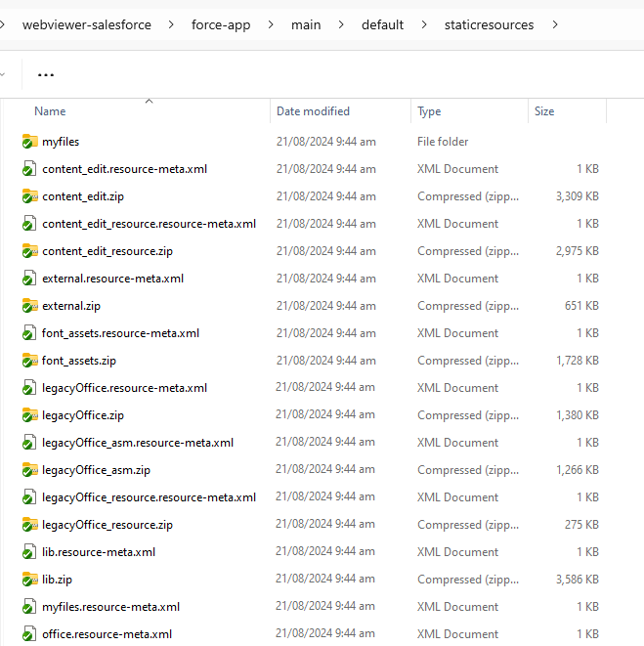644x646 pixels.
Task: Expand chevron after staticresources breadcrumb
Action: click(x=555, y=24)
